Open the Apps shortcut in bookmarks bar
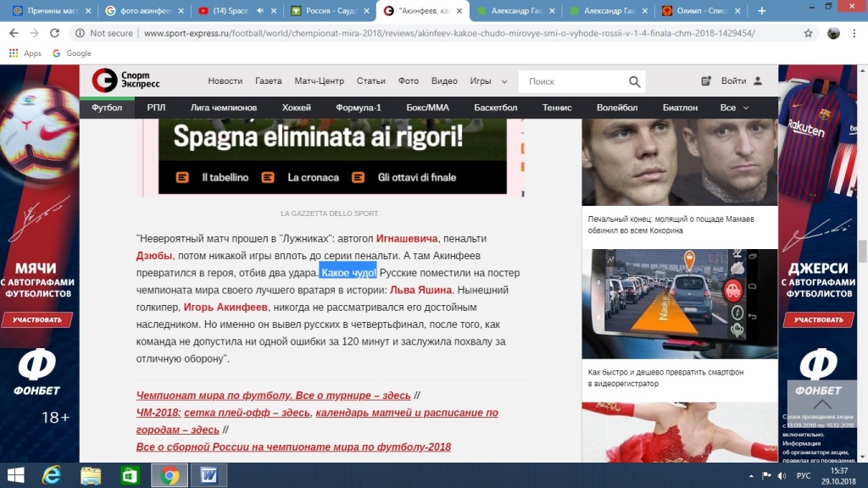The height and width of the screenshot is (488, 868). (x=25, y=53)
